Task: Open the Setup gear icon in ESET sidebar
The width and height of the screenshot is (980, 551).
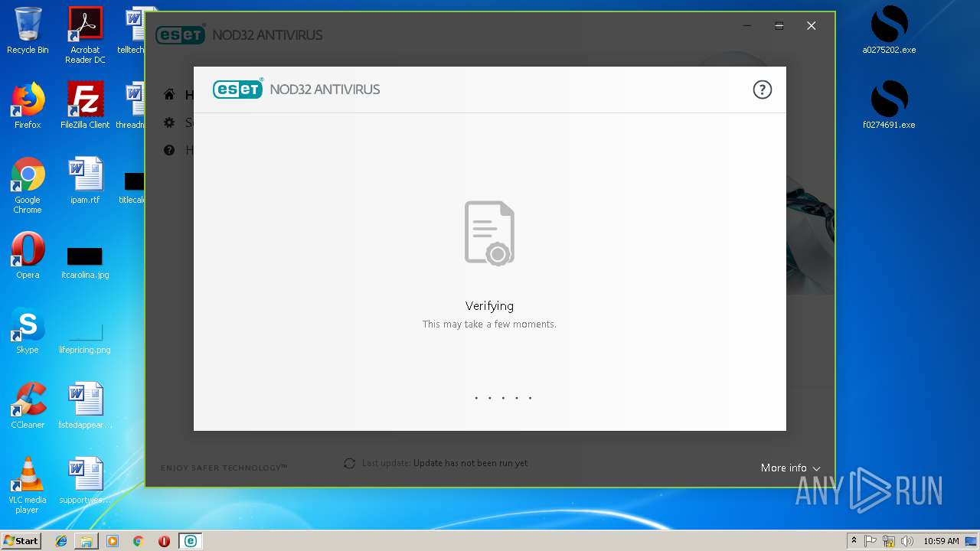Action: click(169, 122)
